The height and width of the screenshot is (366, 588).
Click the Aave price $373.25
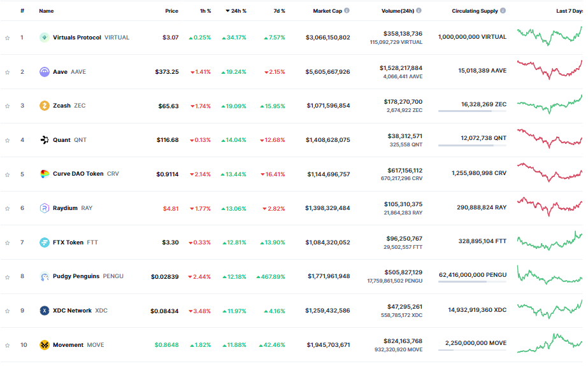coord(167,72)
